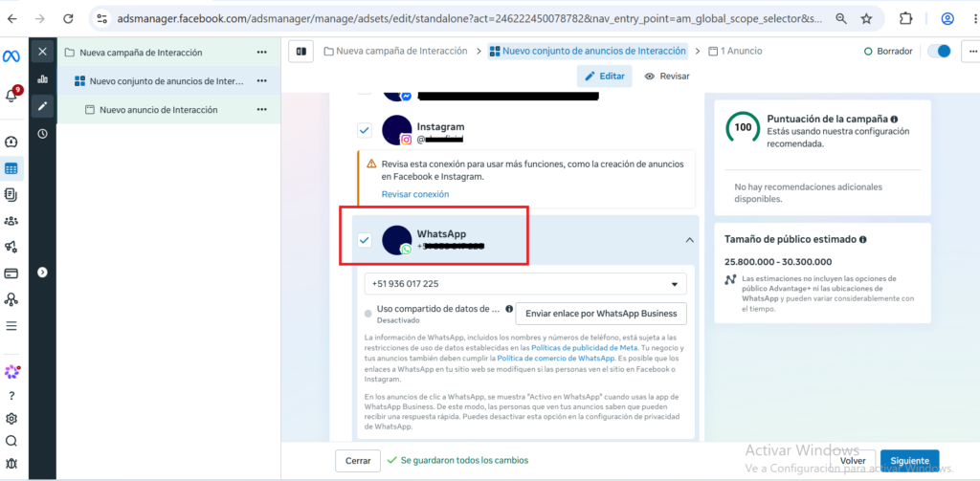
Task: Open the all tools hamburger menu
Action: (x=11, y=326)
